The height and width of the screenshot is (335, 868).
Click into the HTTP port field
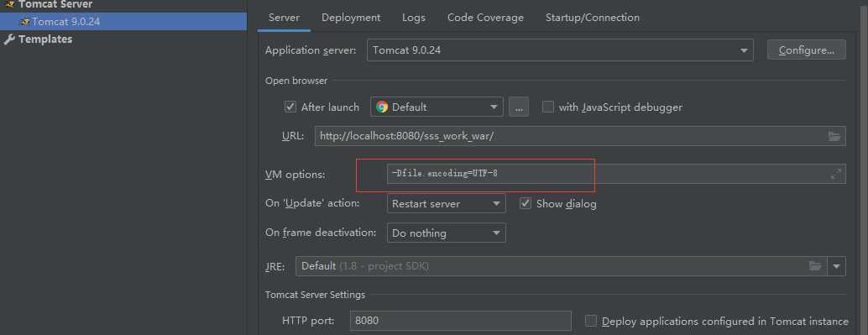tap(461, 321)
